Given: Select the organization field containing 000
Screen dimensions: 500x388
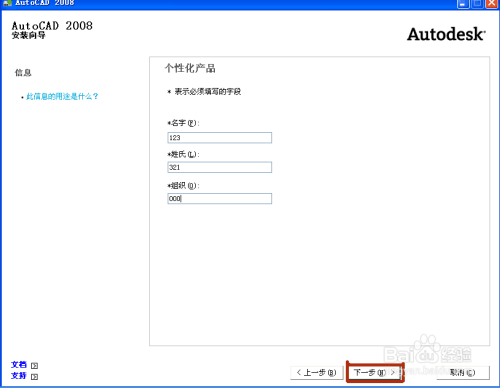Looking at the screenshot, I should pos(220,199).
